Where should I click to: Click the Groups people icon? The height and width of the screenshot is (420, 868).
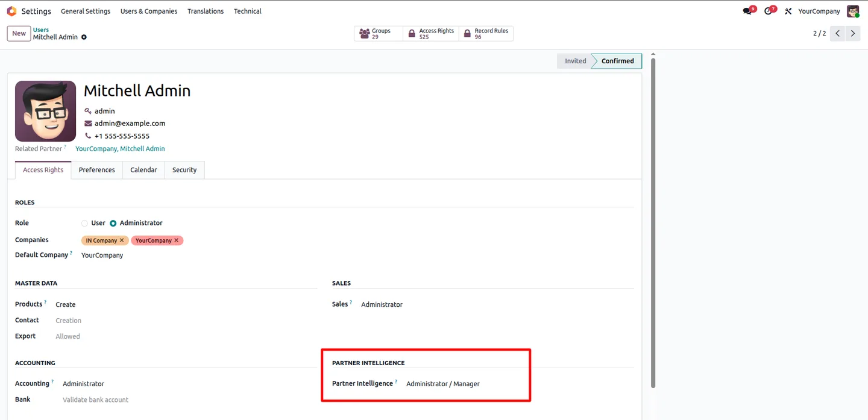(x=365, y=34)
